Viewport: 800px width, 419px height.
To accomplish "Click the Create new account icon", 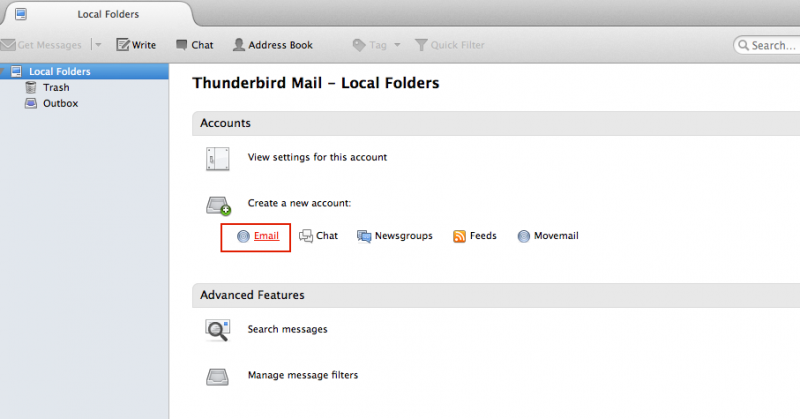I will pos(218,205).
